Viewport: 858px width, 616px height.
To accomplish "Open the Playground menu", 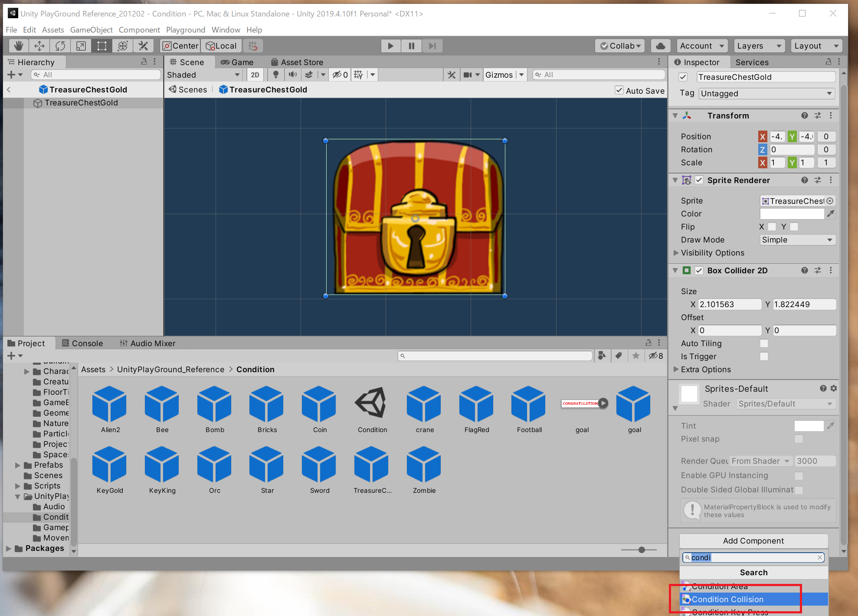I will click(185, 29).
